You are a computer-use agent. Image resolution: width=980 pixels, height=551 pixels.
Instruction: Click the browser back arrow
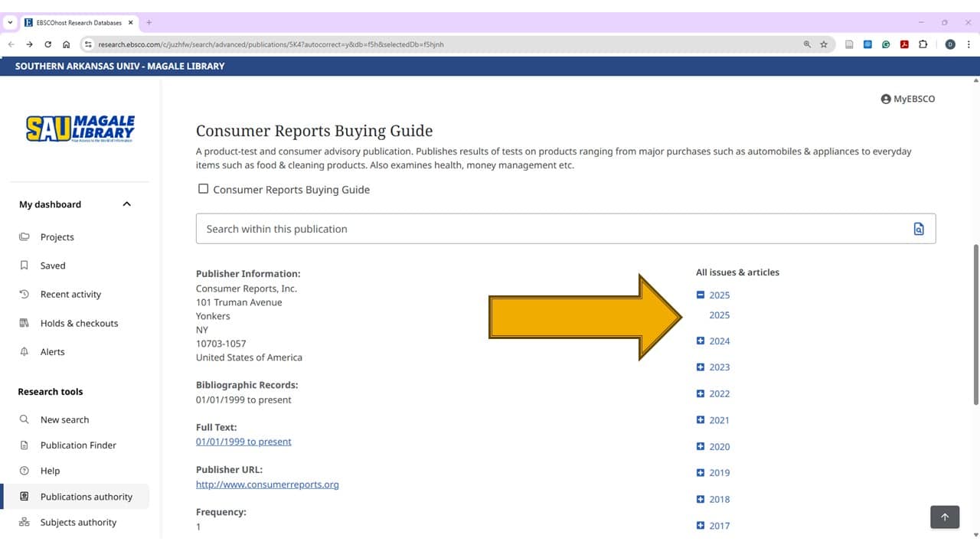point(11,44)
